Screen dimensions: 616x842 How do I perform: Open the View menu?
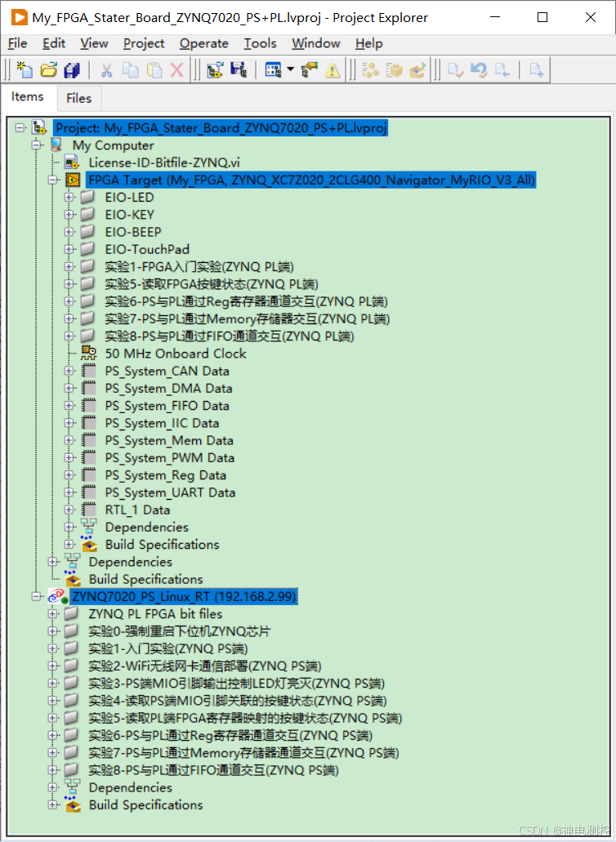click(x=94, y=43)
